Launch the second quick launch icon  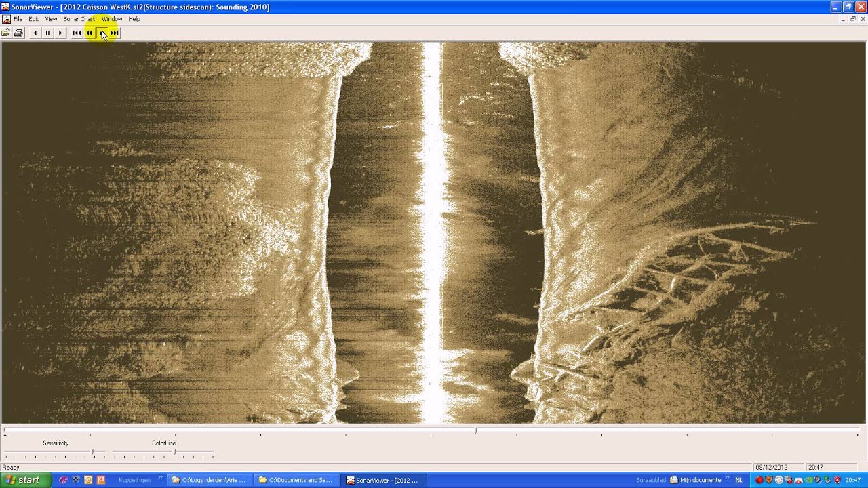coord(76,480)
